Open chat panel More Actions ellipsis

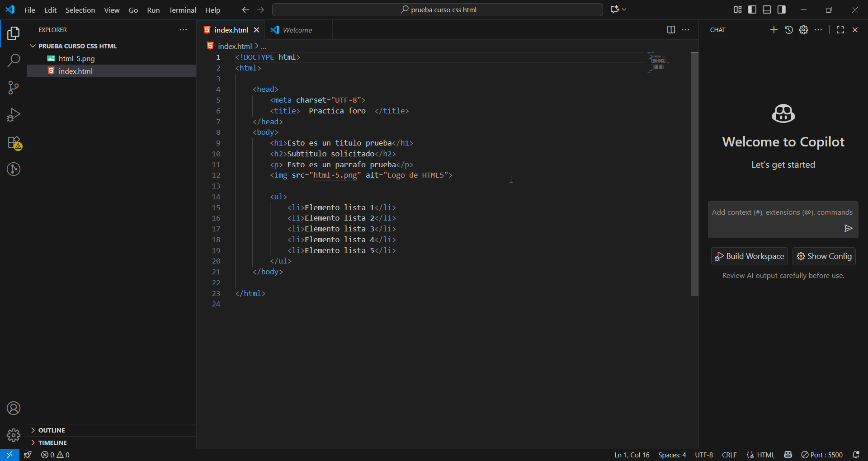[818, 30]
